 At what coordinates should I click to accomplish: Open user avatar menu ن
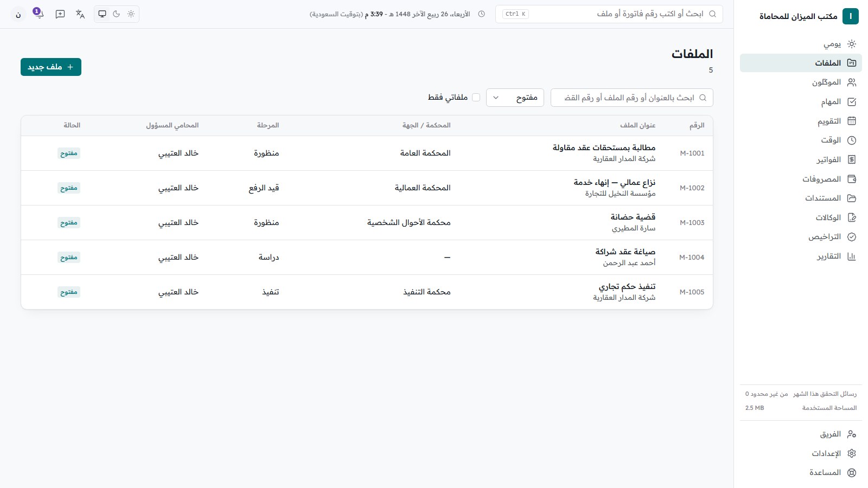click(18, 14)
